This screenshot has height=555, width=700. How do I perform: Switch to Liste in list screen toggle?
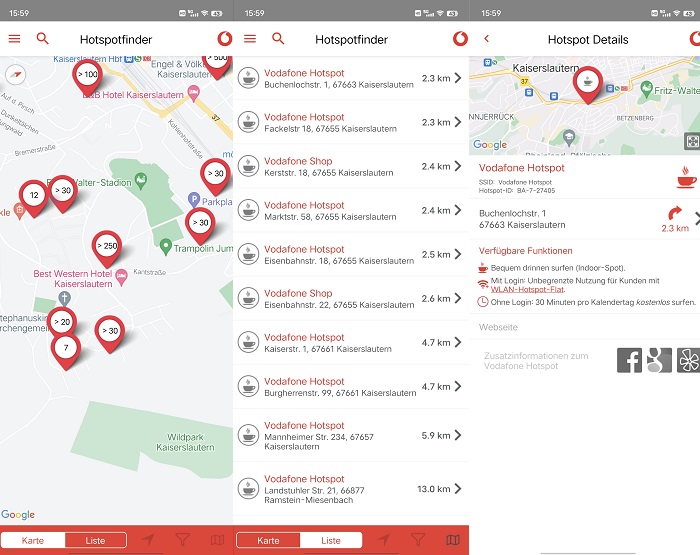coord(331,540)
